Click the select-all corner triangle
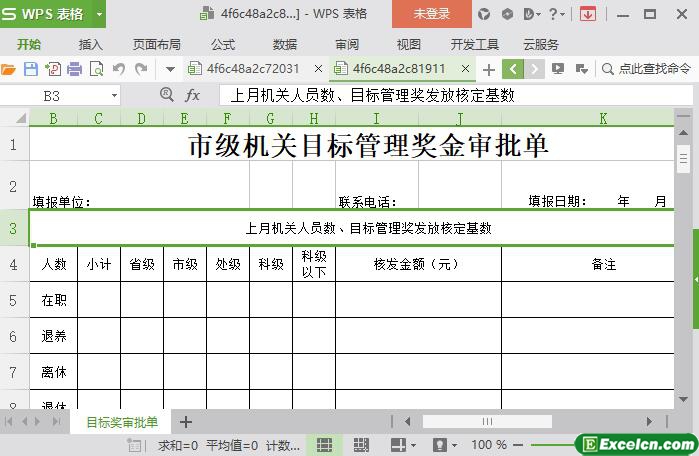Image resolution: width=699 pixels, height=456 pixels. pos(21,118)
